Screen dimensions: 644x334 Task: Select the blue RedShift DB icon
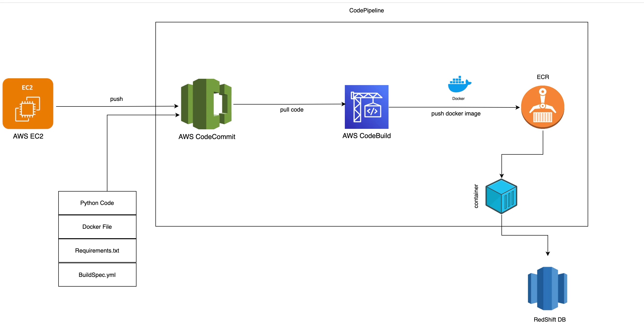[548, 289]
